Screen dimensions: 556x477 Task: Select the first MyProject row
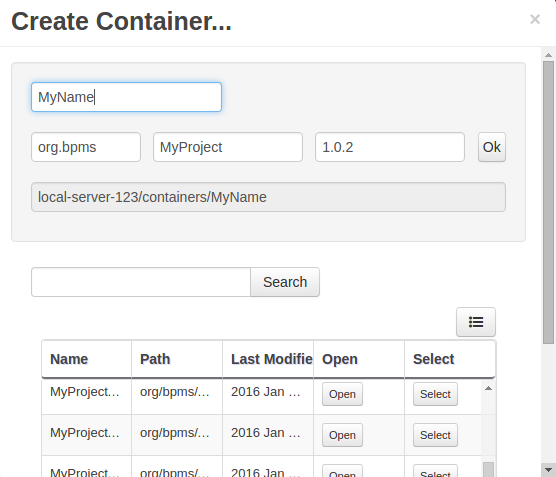point(435,394)
